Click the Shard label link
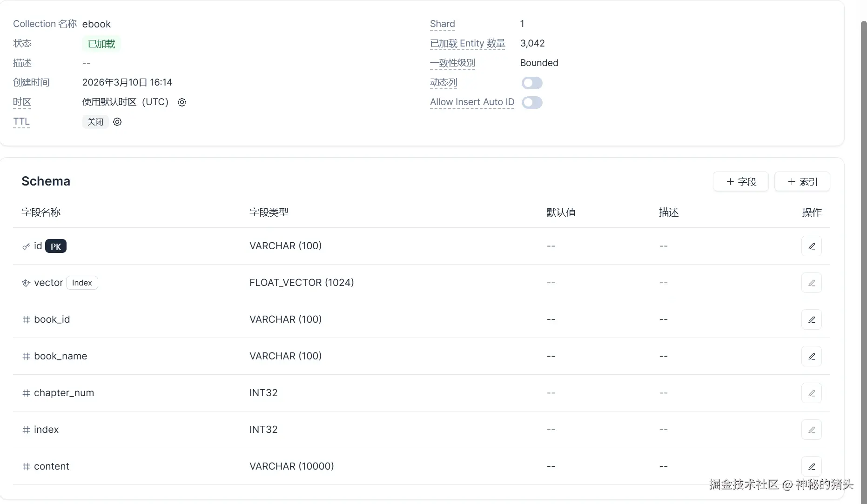 [442, 24]
